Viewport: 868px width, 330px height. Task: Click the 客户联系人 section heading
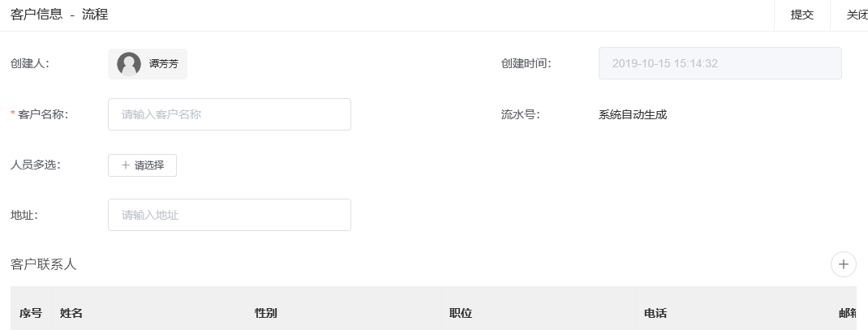pos(43,264)
